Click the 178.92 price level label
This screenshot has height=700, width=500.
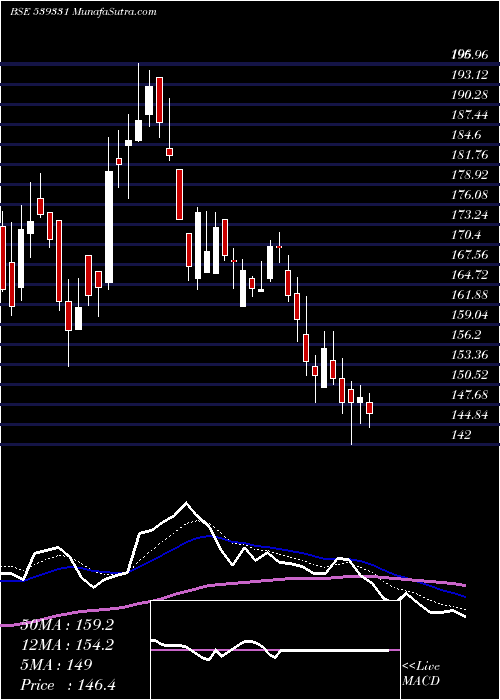[469, 175]
